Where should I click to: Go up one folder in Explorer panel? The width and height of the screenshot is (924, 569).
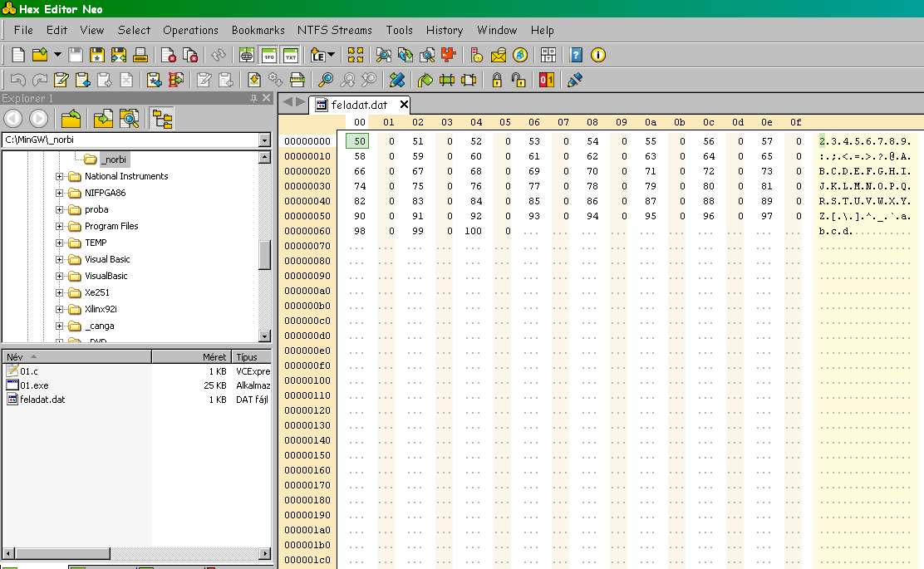pyautogui.click(x=71, y=119)
